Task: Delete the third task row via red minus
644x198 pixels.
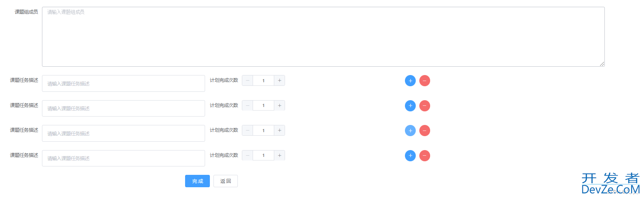Action: coord(425,131)
